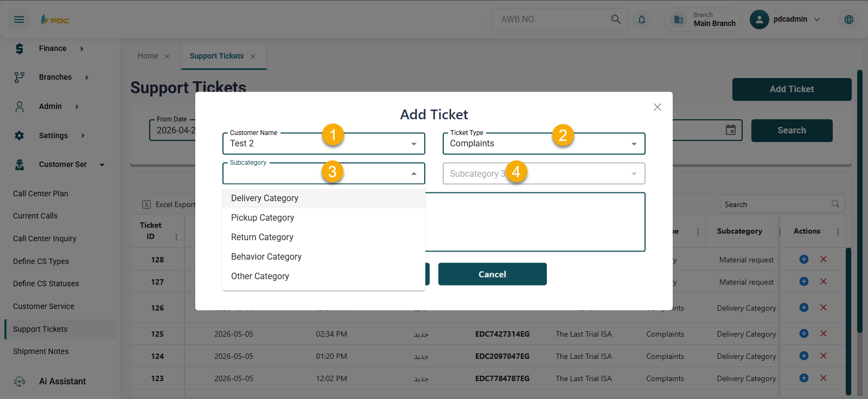Open the language globe icon
This screenshot has width=868, height=399.
tap(849, 20)
